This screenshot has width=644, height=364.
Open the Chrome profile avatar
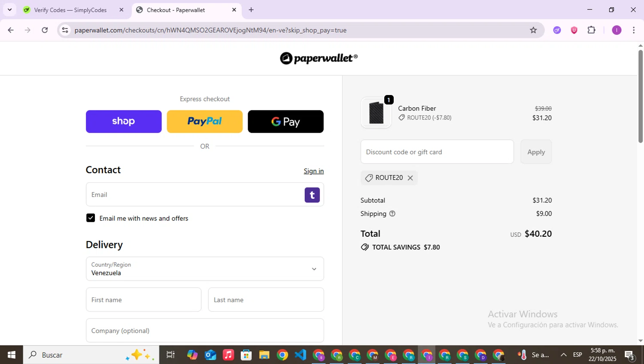pyautogui.click(x=617, y=30)
